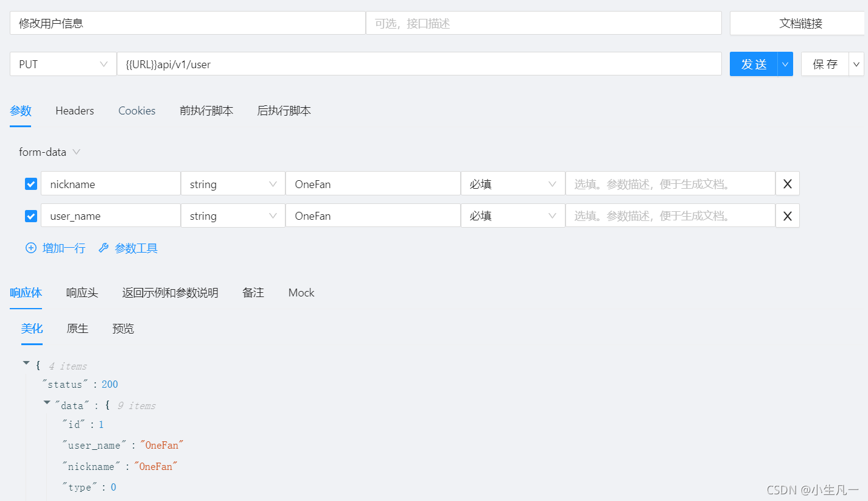Open the 前执行脚本 tab

pyautogui.click(x=206, y=111)
